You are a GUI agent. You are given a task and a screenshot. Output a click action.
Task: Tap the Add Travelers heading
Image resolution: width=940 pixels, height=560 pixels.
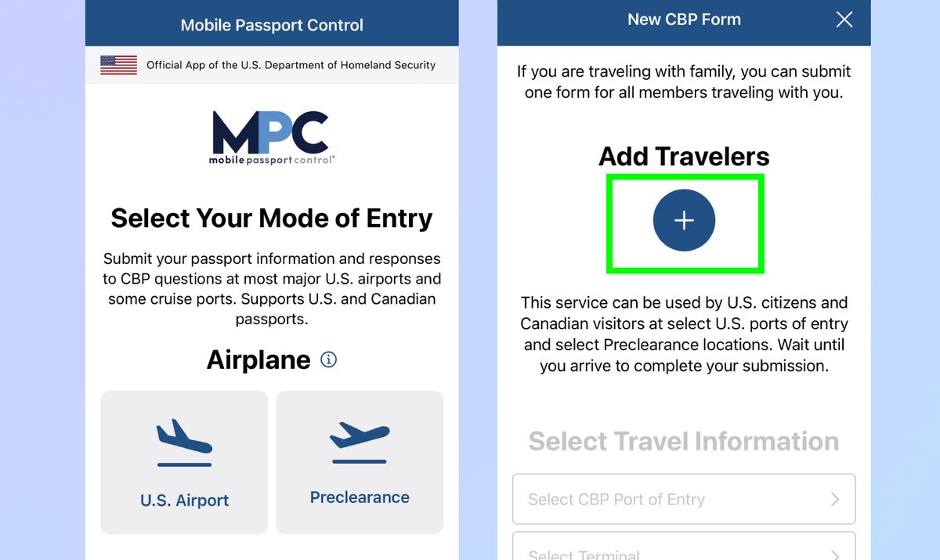[x=683, y=156]
